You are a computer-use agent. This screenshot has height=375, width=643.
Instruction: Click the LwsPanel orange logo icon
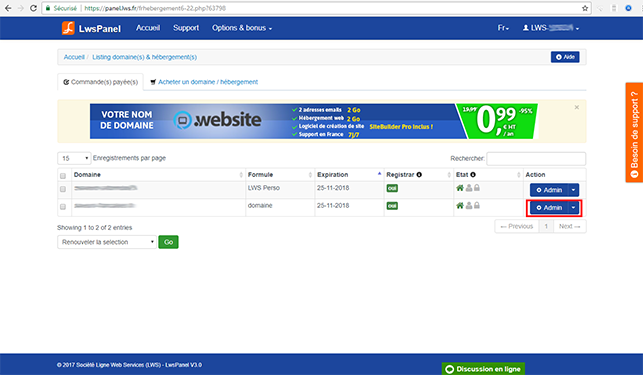coord(68,28)
